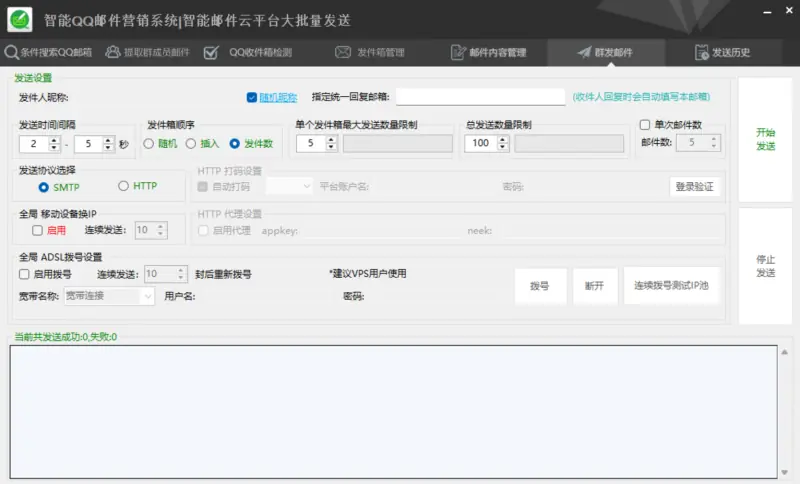Click 连续拨号测试IP池 button
Screen dimensions: 800x484
click(671, 286)
